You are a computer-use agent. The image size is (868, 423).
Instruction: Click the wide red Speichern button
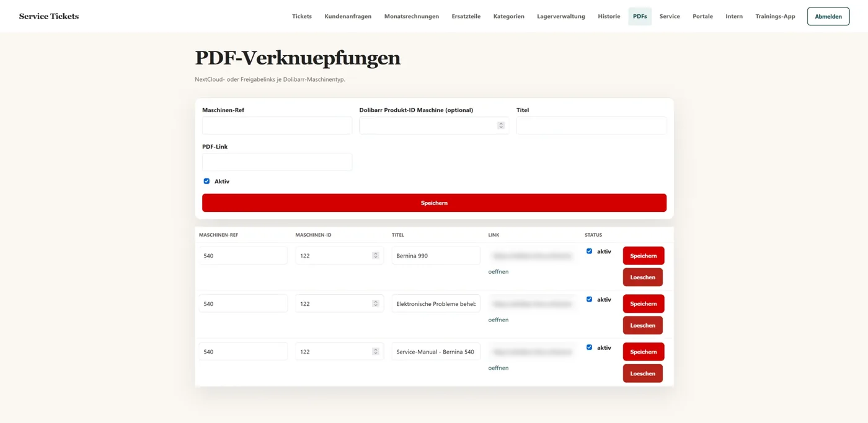tap(434, 203)
